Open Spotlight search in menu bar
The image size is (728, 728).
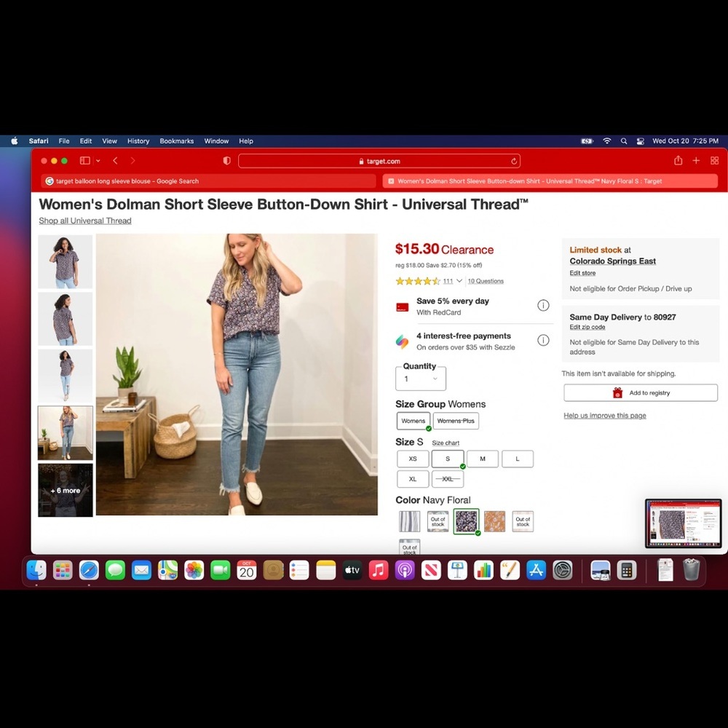point(624,141)
